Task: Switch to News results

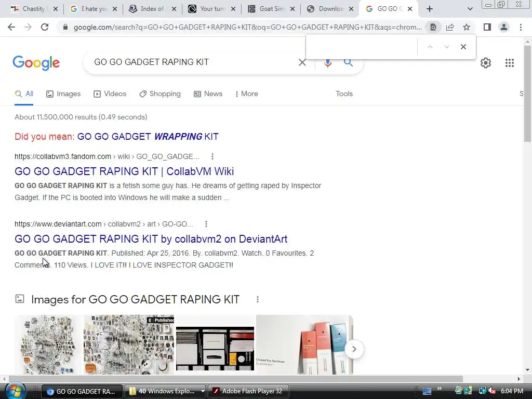Action: pos(208,94)
